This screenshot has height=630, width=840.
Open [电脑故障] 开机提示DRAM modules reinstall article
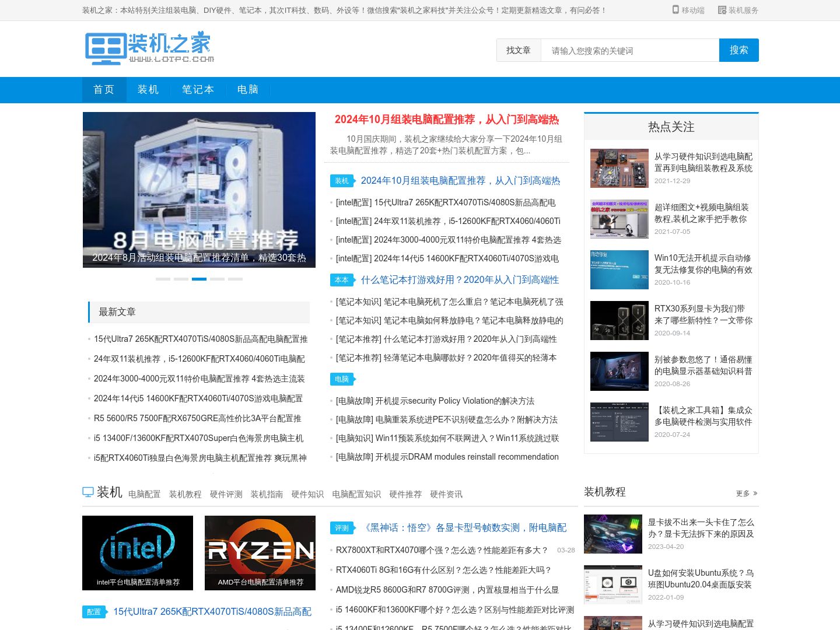[x=447, y=457]
